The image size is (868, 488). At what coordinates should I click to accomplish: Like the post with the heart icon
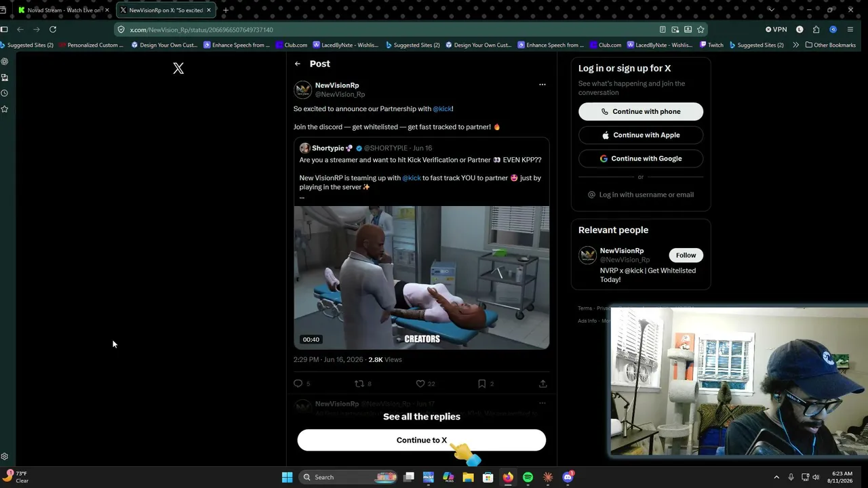[420, 384]
